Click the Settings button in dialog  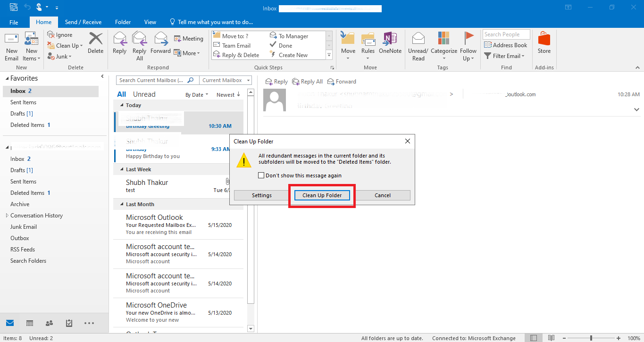[262, 195]
